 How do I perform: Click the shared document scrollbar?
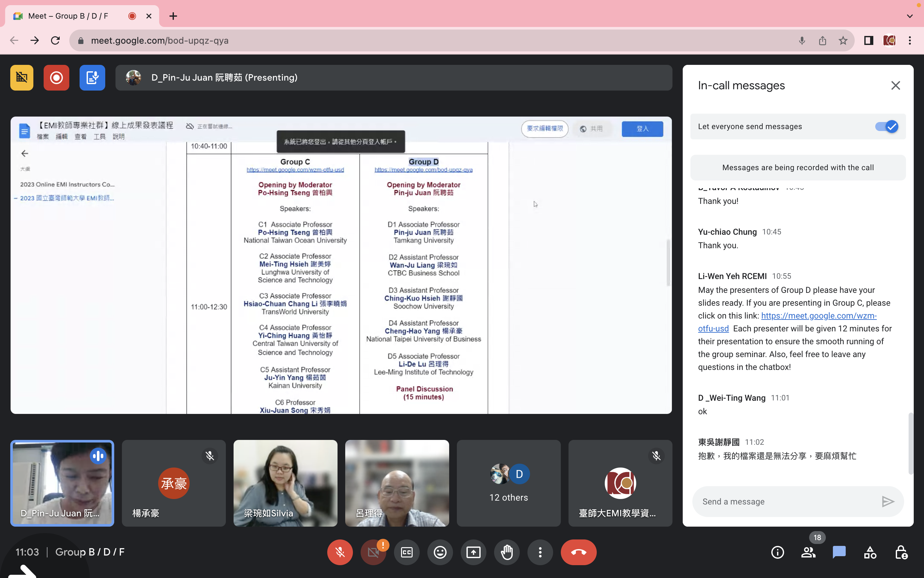pyautogui.click(x=668, y=263)
